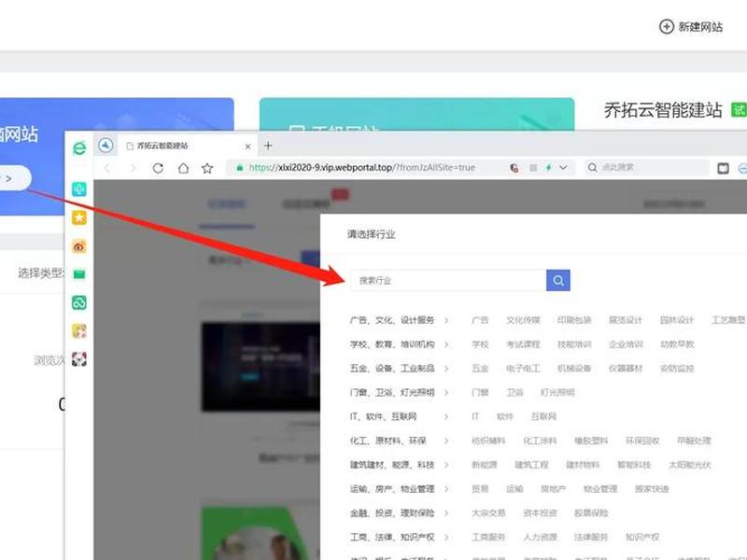Click the first blurred underlined tab in page
Viewport: 747px width, 560px height.
click(227, 204)
